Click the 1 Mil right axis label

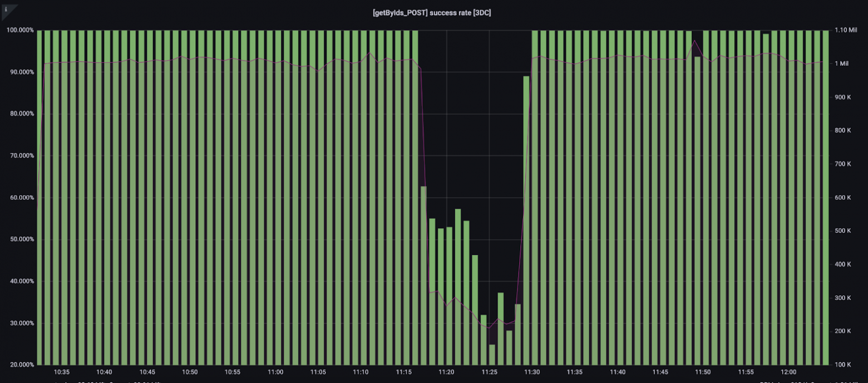pos(841,63)
